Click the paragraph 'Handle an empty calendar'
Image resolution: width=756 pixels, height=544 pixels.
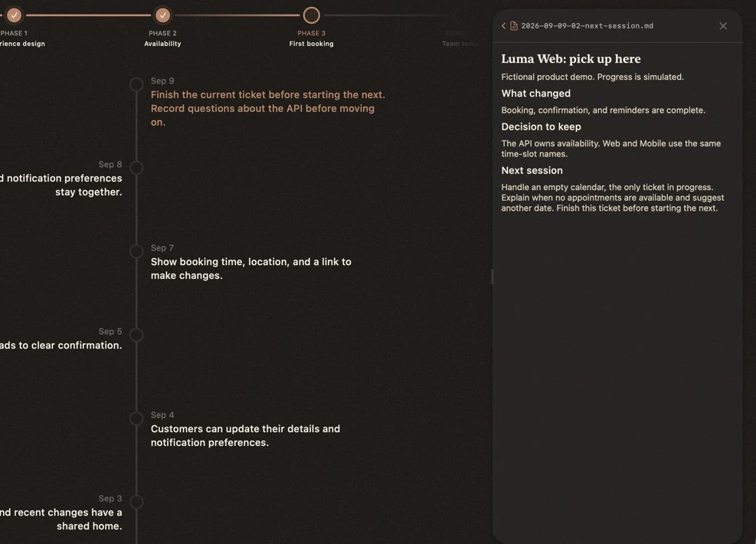click(x=612, y=198)
